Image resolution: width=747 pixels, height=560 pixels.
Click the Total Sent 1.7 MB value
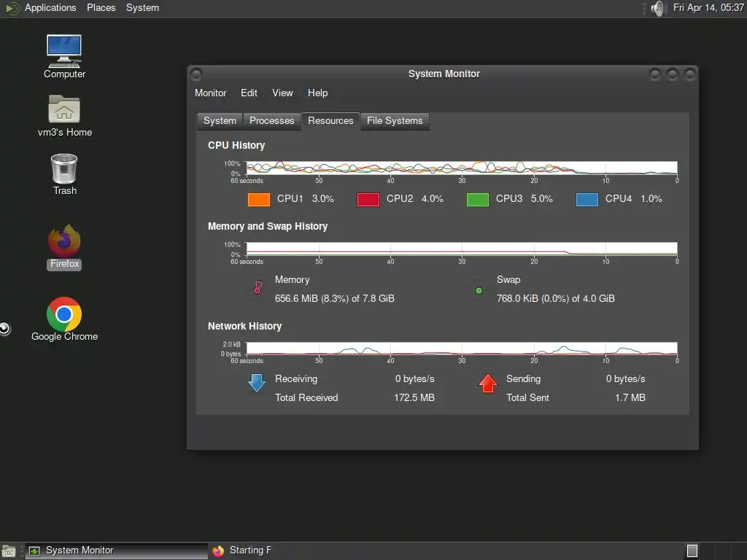point(630,397)
